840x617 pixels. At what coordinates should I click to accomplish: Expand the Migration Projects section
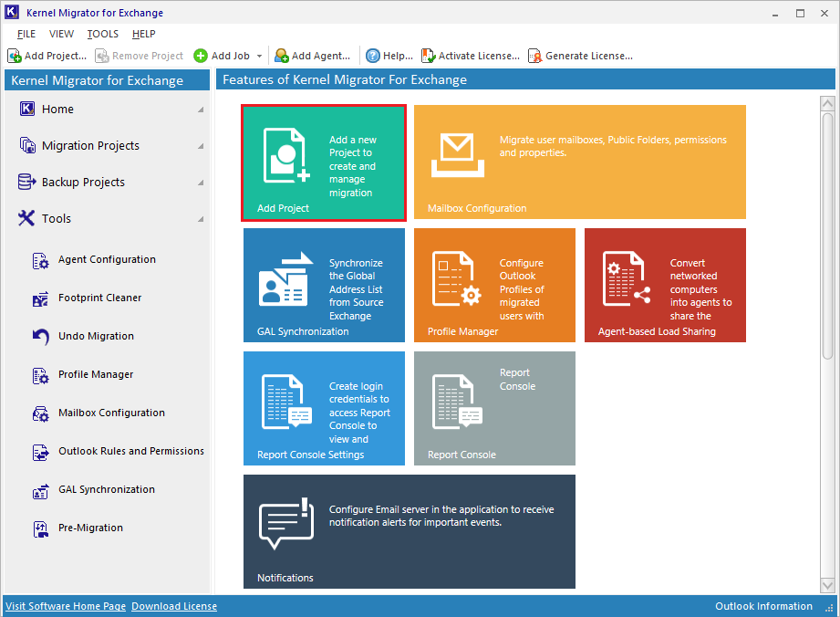pyautogui.click(x=201, y=146)
